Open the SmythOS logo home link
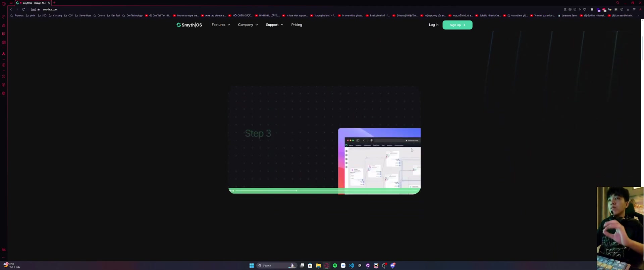 coord(189,25)
